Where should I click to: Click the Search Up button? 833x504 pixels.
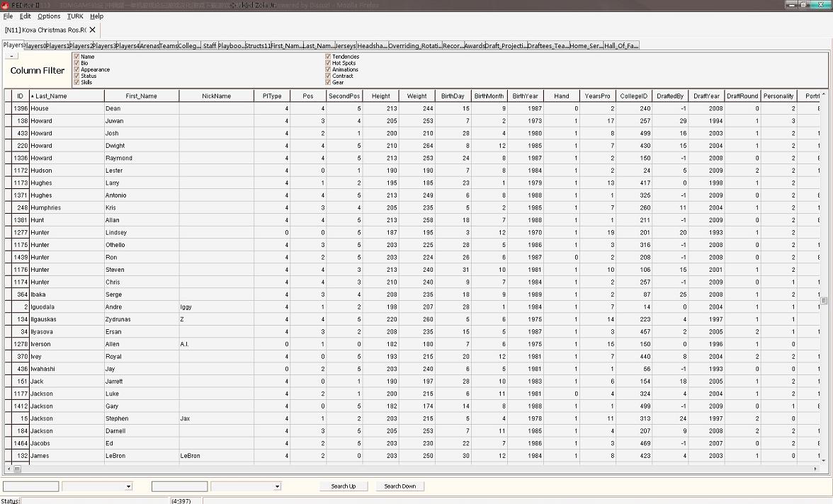pos(344,486)
